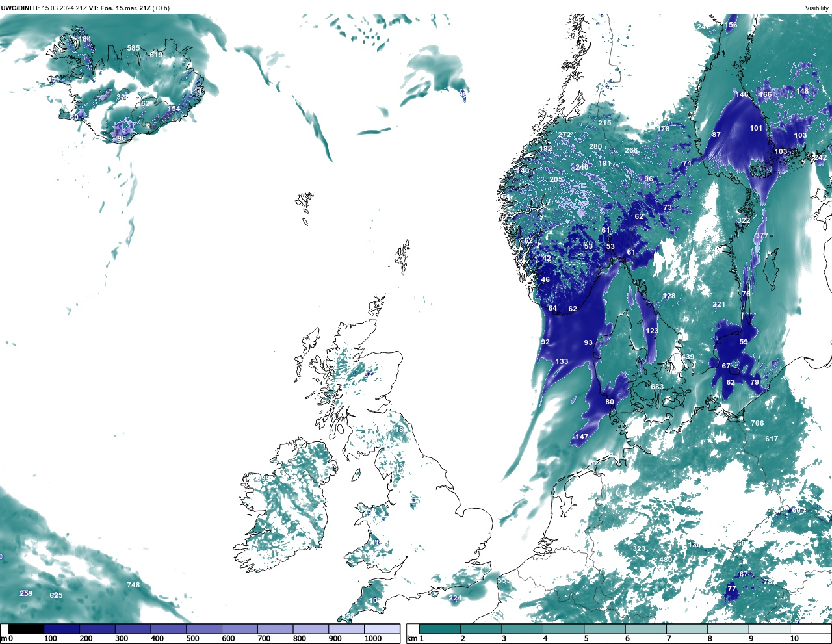This screenshot has height=644, width=832.
Task: Click the '46' value in southern Norway
Action: [545, 279]
